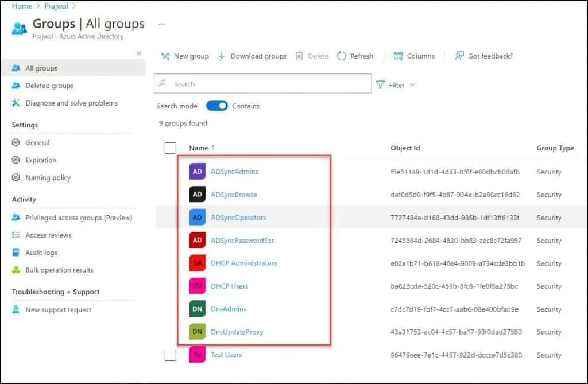Check the select-all checkbox in header
Image resolution: width=588 pixels, height=384 pixels.
coord(170,148)
